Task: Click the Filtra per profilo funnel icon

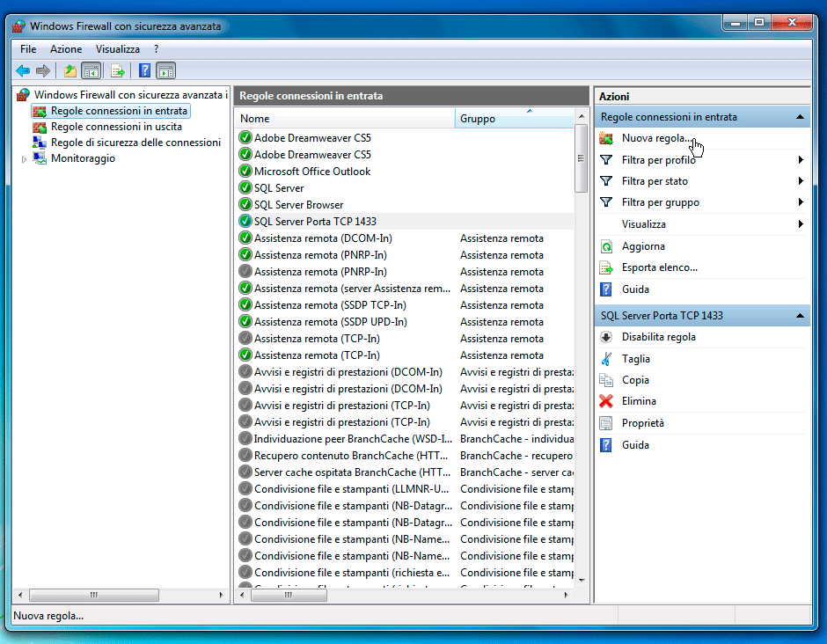Action: coord(606,160)
